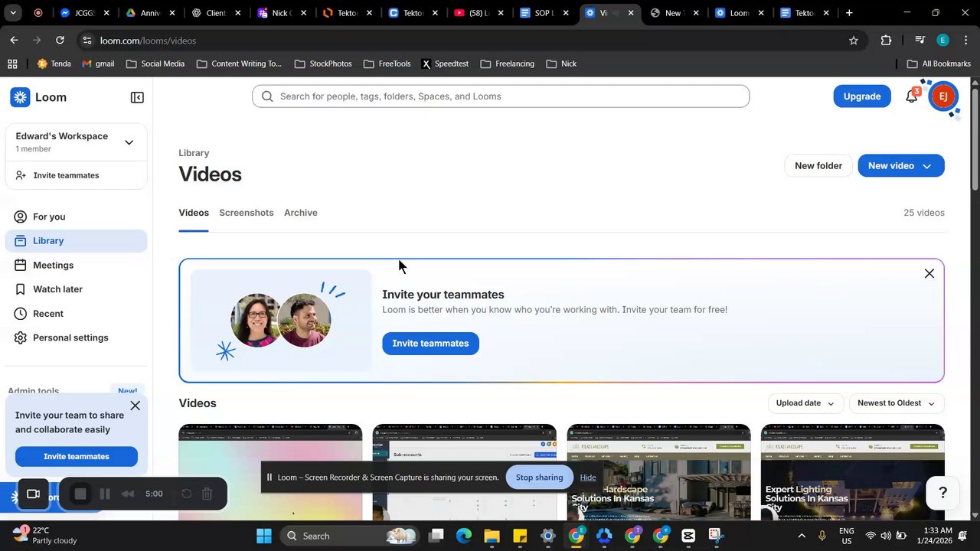Open the Upload date sort dropdown
The width and height of the screenshot is (980, 551).
pos(805,403)
